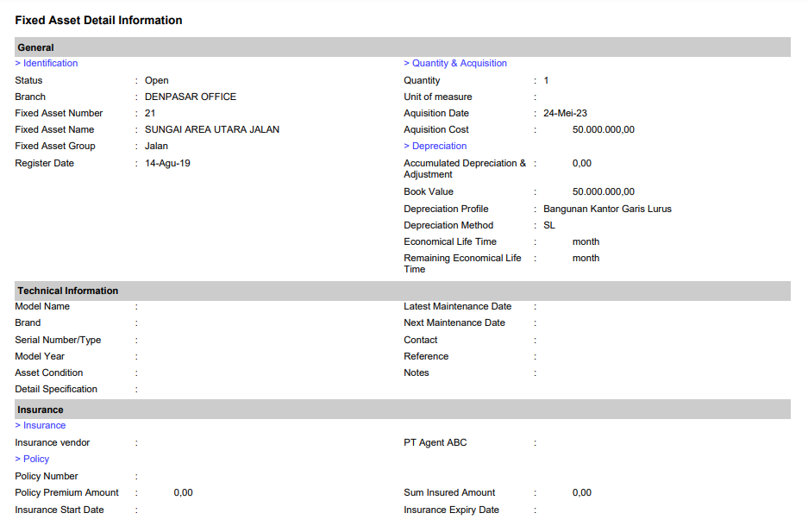Click the General section header bar
The image size is (808, 532).
pos(403,47)
